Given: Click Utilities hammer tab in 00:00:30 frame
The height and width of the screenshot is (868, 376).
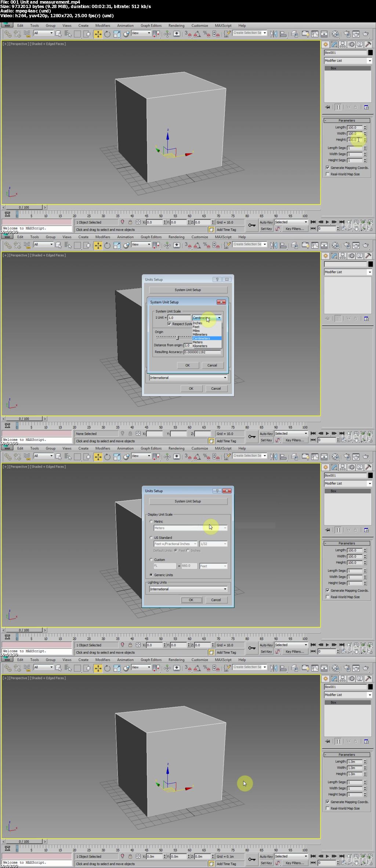Looking at the screenshot, I should 368,44.
